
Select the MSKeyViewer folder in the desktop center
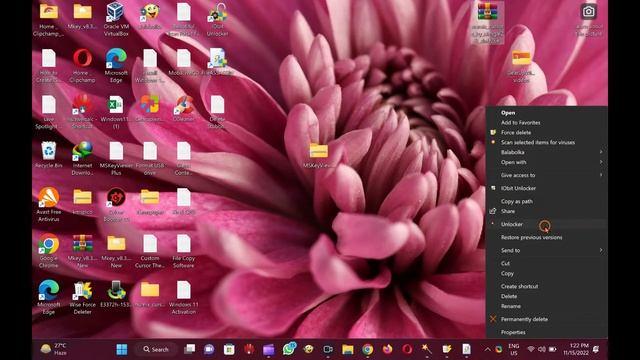click(318, 156)
